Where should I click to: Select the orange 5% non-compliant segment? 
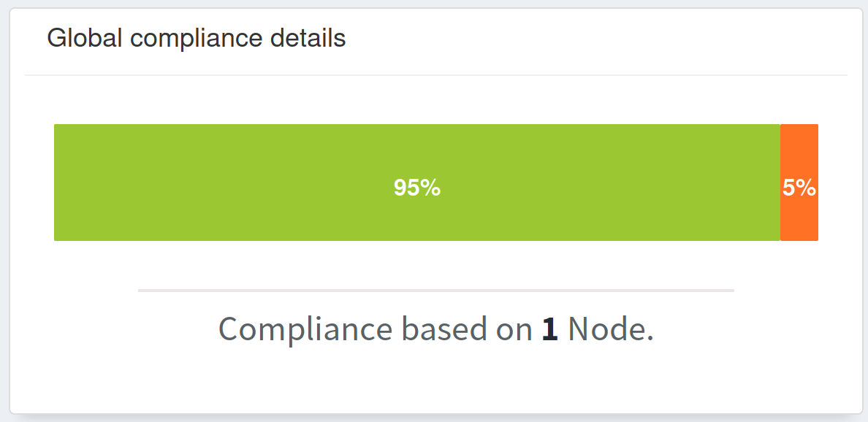pyautogui.click(x=800, y=183)
